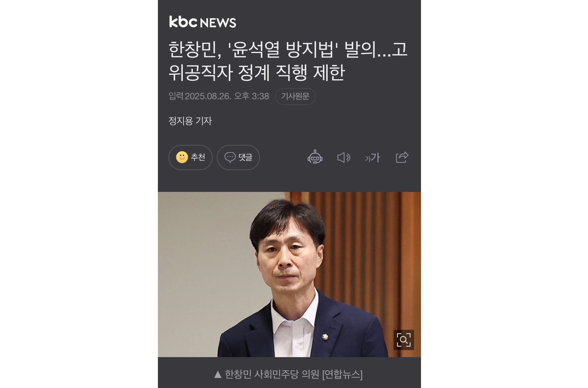
Task: Click reporter name 정지용 기자
Action: tap(190, 121)
